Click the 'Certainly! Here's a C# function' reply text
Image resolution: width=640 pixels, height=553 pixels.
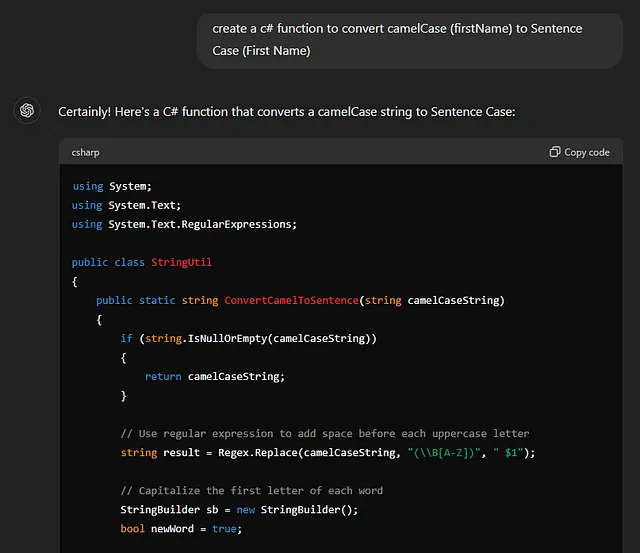[287, 111]
